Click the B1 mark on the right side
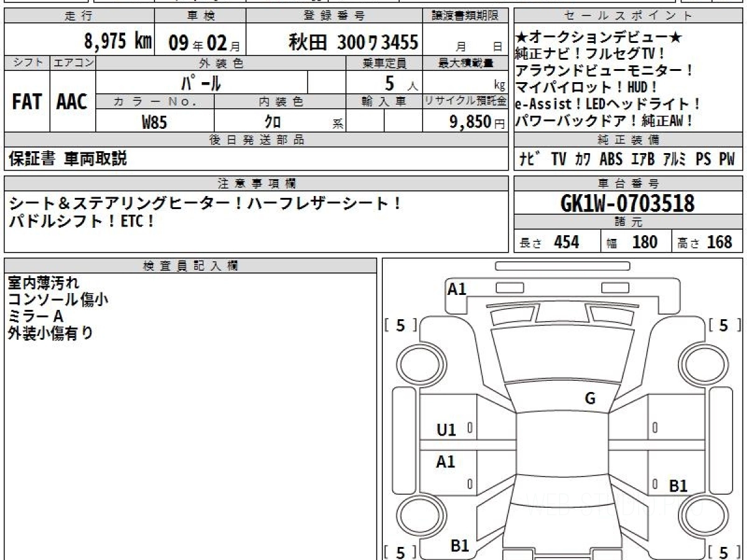Screen dimensions: 747x560 (x=678, y=486)
